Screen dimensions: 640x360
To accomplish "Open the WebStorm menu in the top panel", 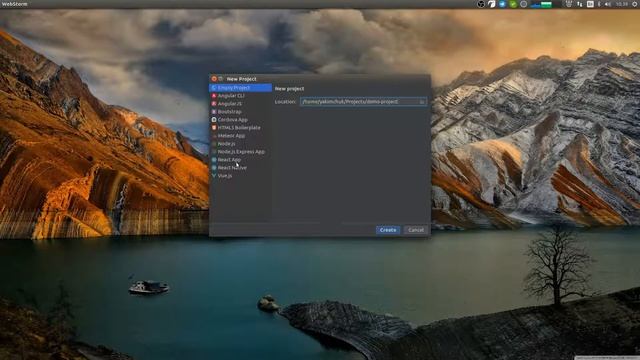I will point(14,4).
